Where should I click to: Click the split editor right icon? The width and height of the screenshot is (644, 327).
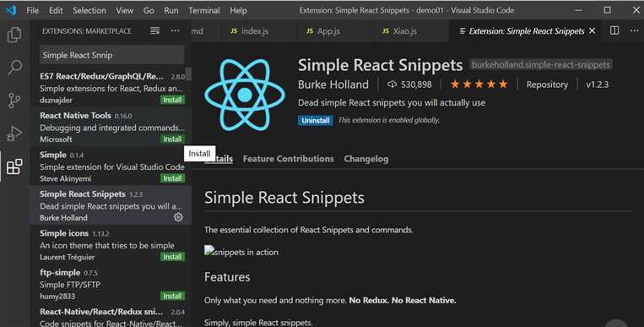(x=614, y=30)
